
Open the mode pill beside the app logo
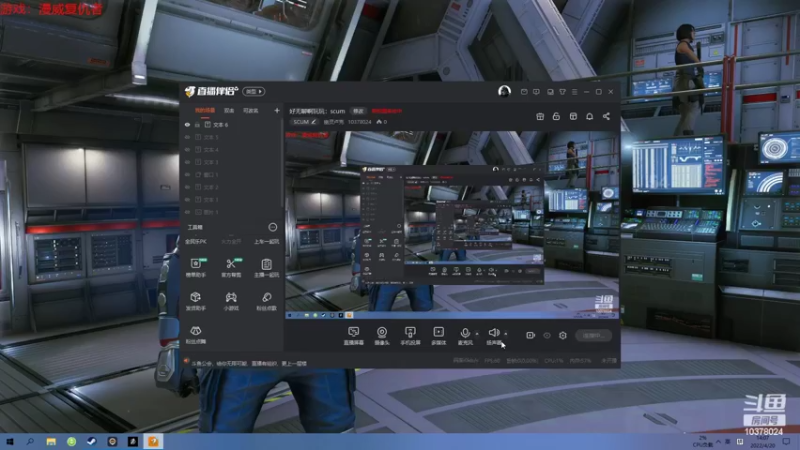254,91
